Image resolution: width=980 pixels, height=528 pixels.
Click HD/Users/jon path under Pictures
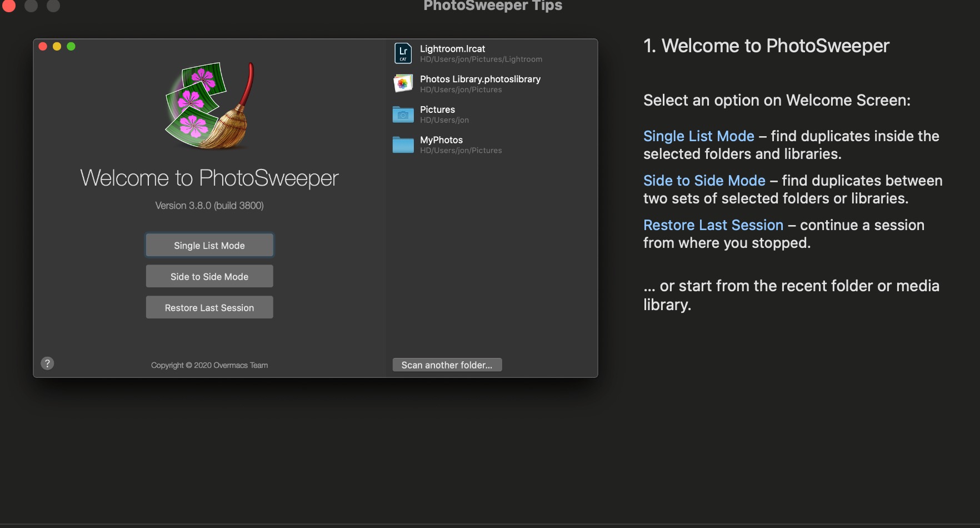tap(444, 120)
